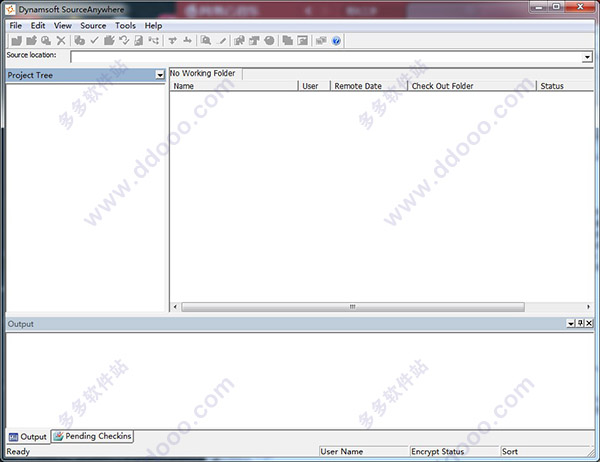Viewport: 600px width, 462px height.
Task: Click the second arrow icon before the search icon
Action: (188, 41)
